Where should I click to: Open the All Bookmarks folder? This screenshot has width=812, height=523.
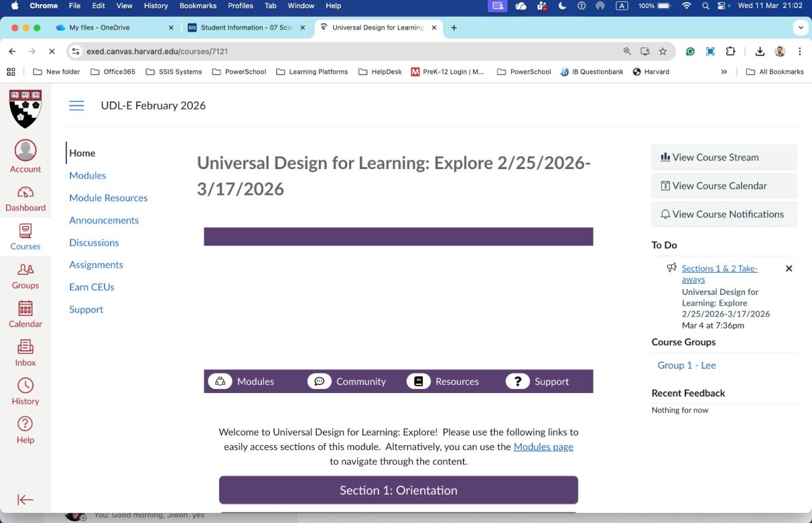click(775, 72)
